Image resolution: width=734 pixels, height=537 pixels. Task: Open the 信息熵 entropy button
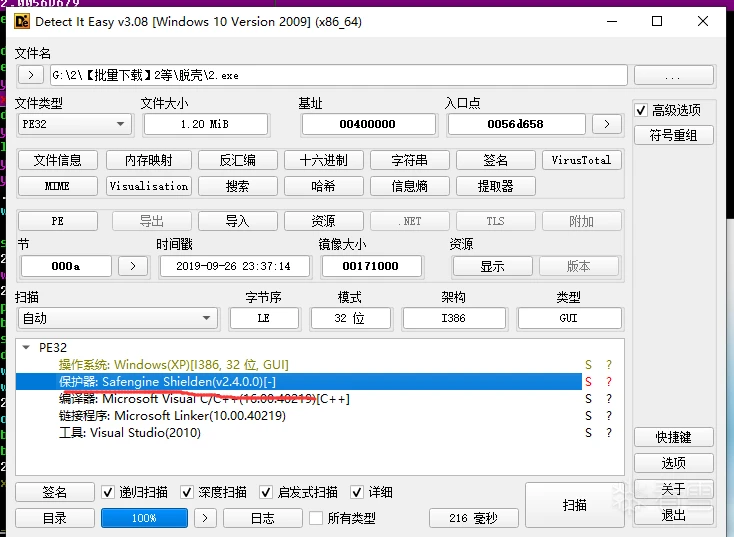coord(410,186)
